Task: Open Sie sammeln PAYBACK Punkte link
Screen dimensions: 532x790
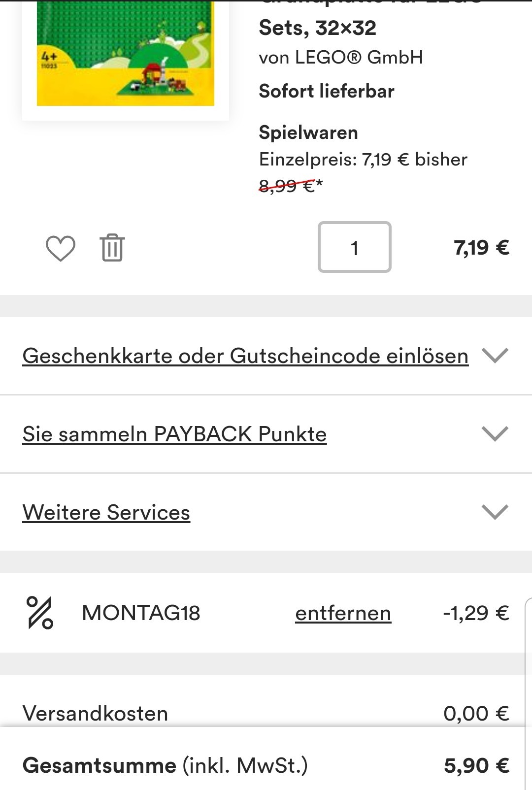Action: 174,434
